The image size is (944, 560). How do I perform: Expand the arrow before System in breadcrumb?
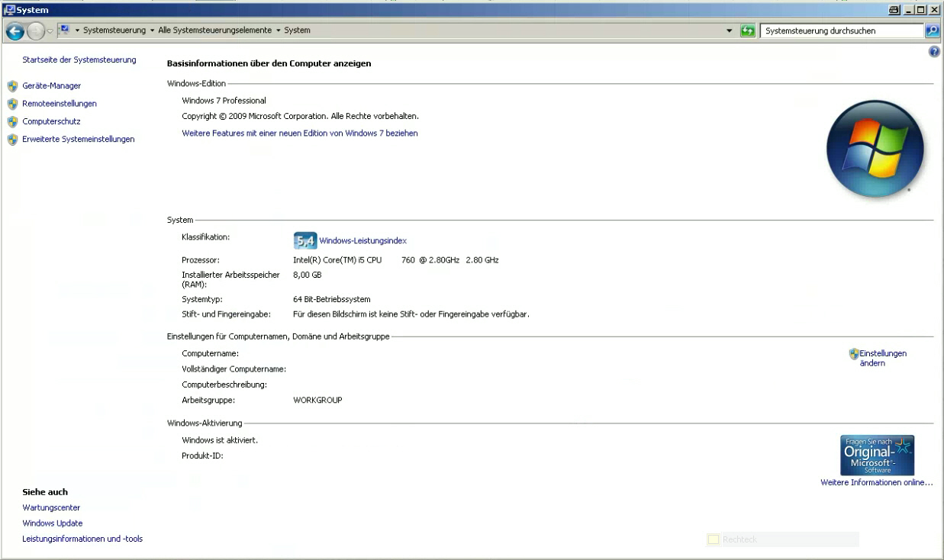click(279, 31)
